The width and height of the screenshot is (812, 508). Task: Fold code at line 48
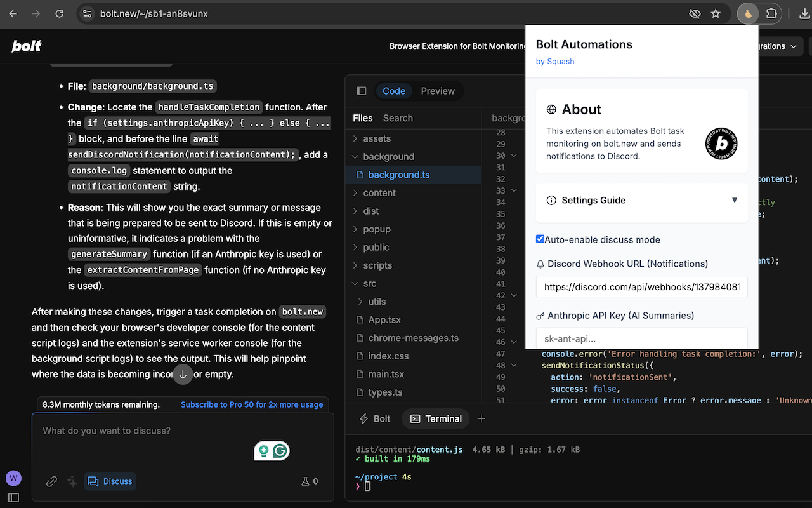click(514, 365)
